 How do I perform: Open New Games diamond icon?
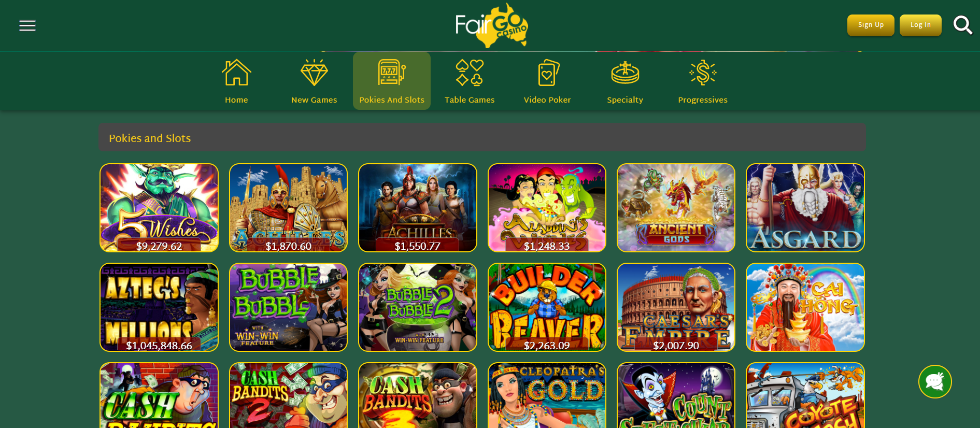(314, 72)
